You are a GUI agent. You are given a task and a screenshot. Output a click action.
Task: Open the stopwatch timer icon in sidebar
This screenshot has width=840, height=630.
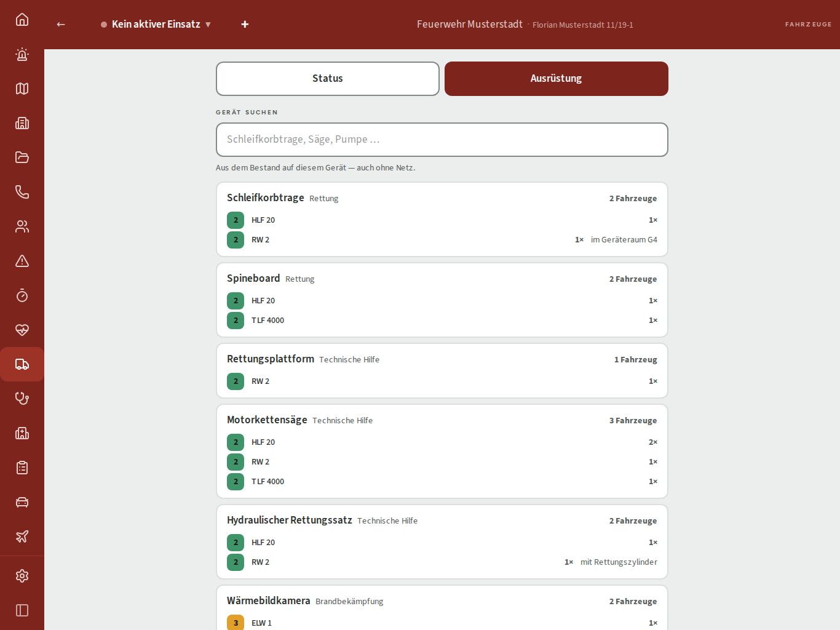click(x=22, y=295)
